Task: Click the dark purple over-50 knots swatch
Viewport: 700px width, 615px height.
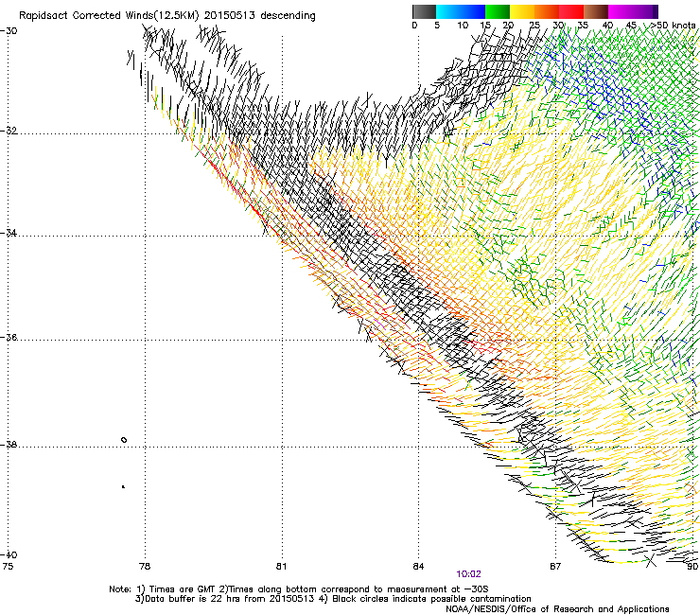Action: click(x=656, y=11)
